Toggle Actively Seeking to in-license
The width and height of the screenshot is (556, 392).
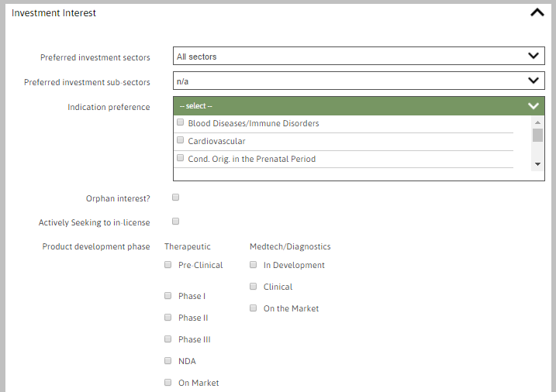(x=176, y=222)
